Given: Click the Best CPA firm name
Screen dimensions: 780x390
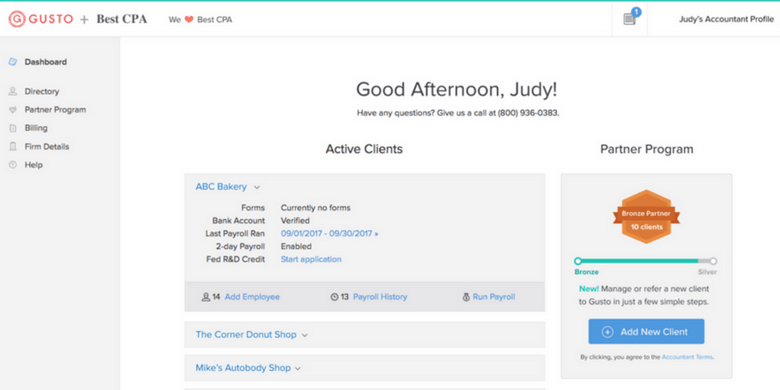Looking at the screenshot, I should pyautogui.click(x=121, y=19).
